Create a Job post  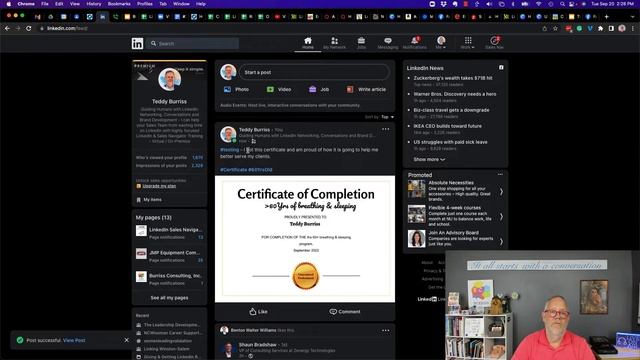point(319,89)
